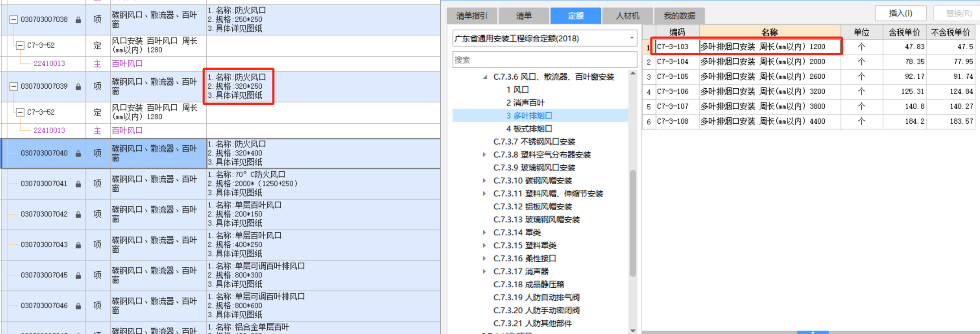
Task: Expand C.7.3.10 碳钢风帽安装 node
Action: [x=484, y=180]
